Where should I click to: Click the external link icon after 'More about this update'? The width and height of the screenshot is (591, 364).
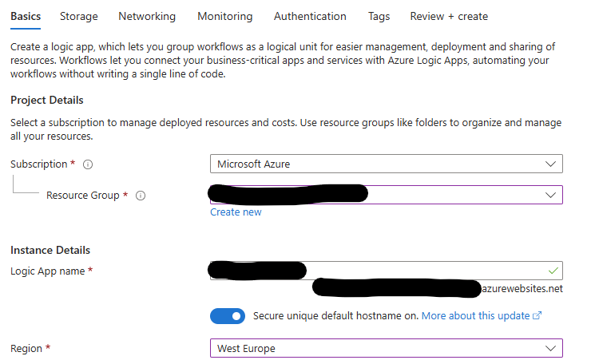(x=537, y=316)
